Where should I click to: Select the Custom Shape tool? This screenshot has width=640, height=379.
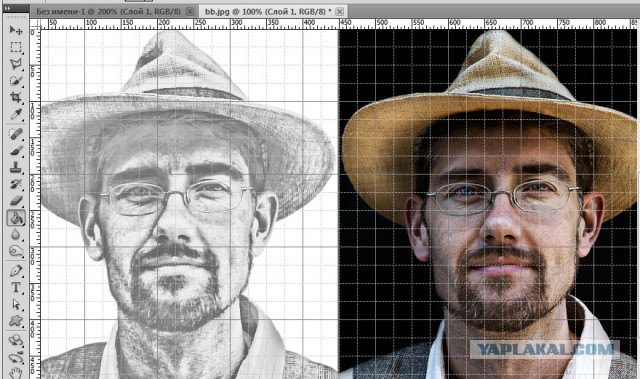16,321
